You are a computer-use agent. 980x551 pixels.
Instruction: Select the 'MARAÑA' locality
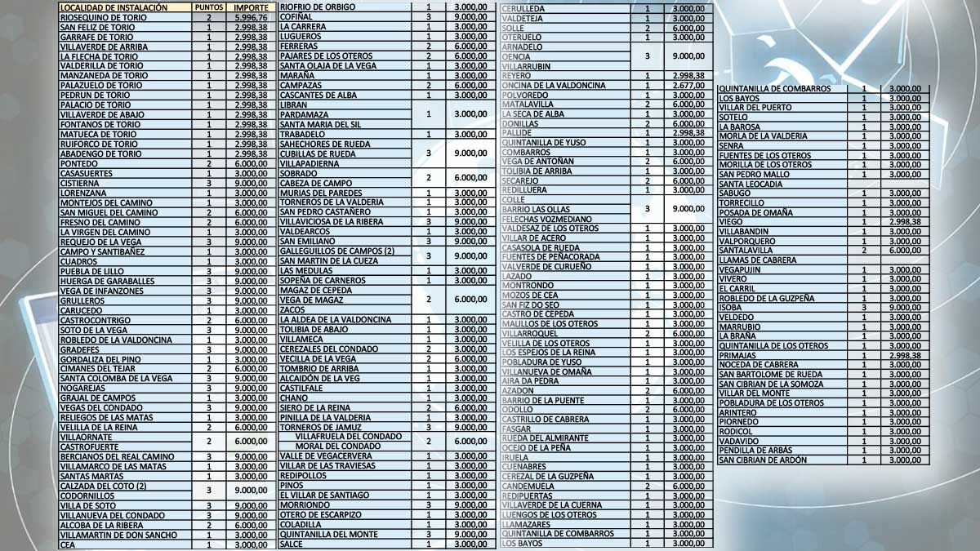[x=296, y=75]
